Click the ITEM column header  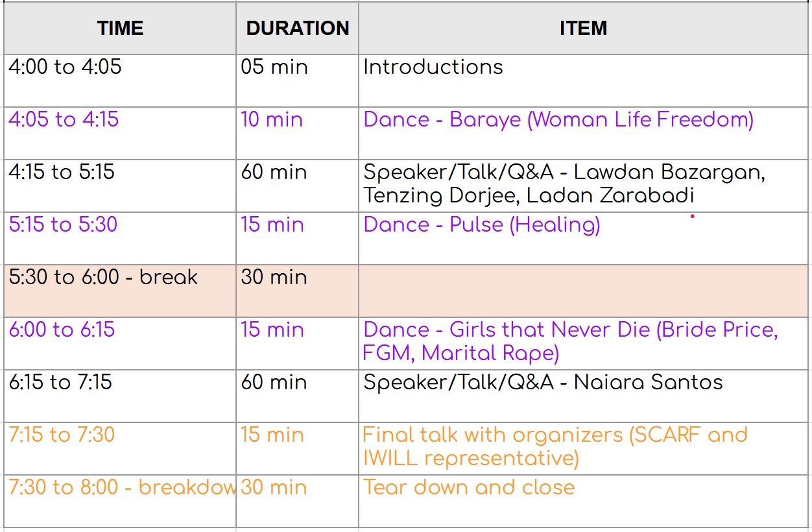tap(583, 29)
